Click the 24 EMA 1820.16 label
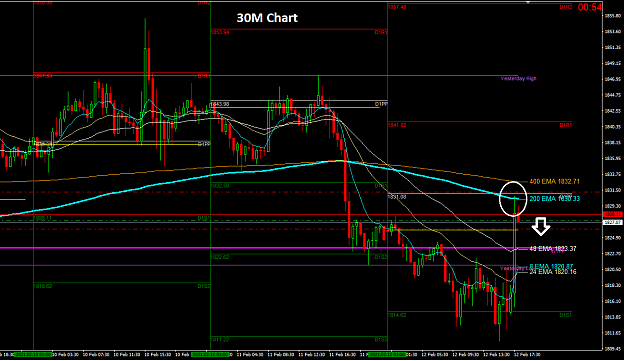The width and height of the screenshot is (625, 361). point(552,272)
